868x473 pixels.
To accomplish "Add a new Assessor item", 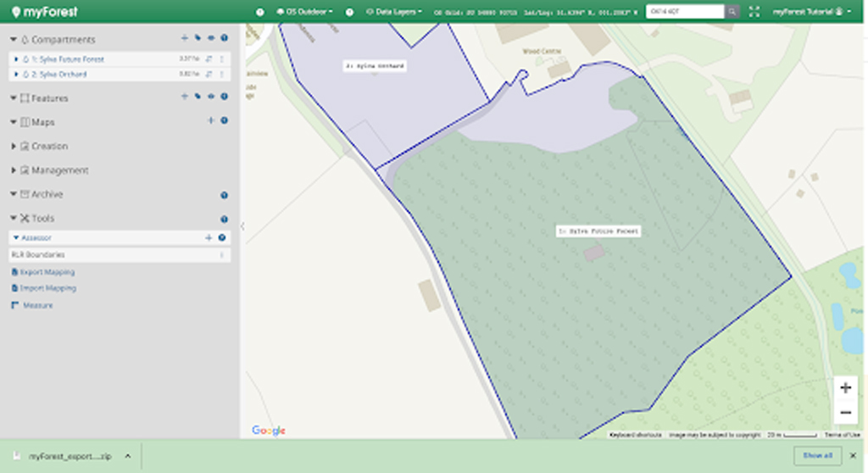I will [209, 238].
